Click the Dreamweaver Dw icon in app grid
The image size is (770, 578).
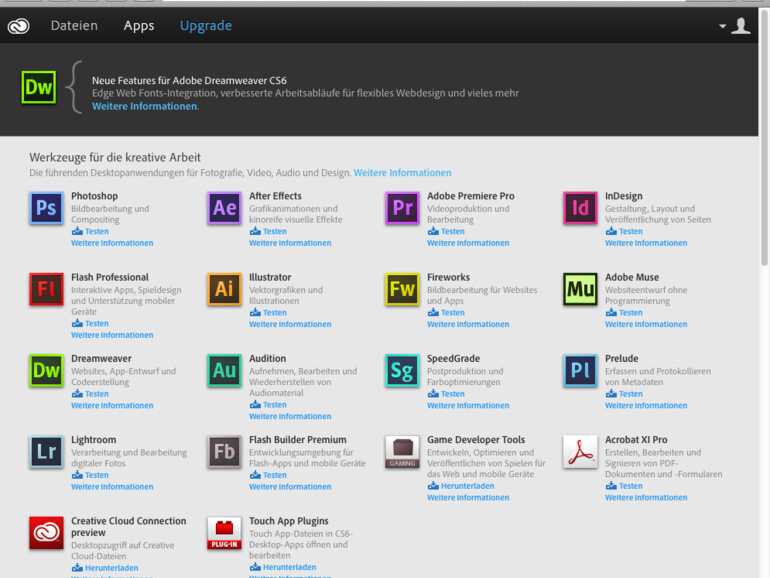pyautogui.click(x=46, y=370)
